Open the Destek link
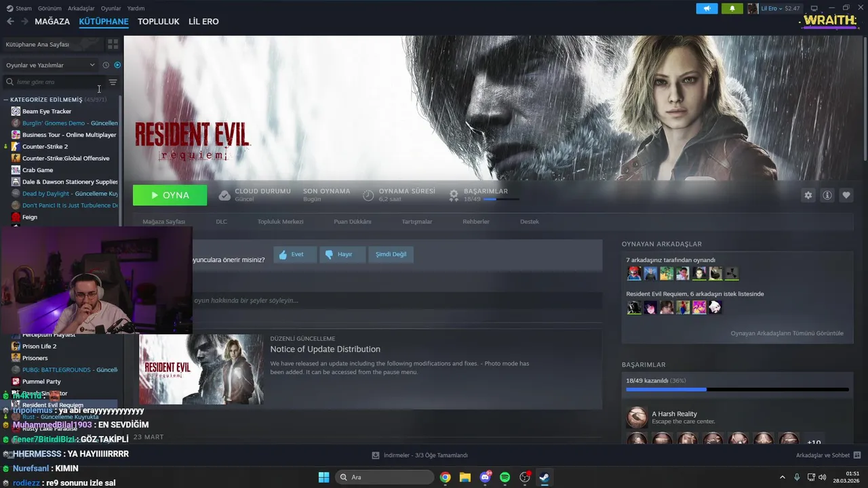Viewport: 868px width, 488px height. point(530,222)
